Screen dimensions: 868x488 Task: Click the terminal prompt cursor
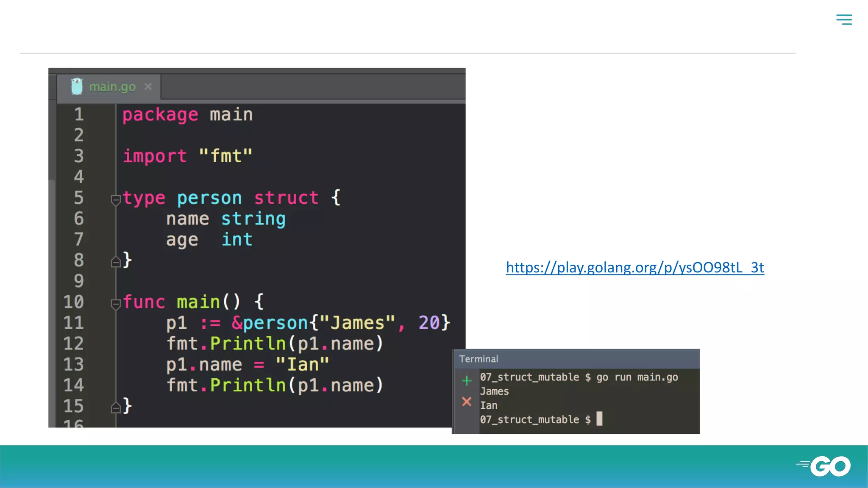click(599, 419)
